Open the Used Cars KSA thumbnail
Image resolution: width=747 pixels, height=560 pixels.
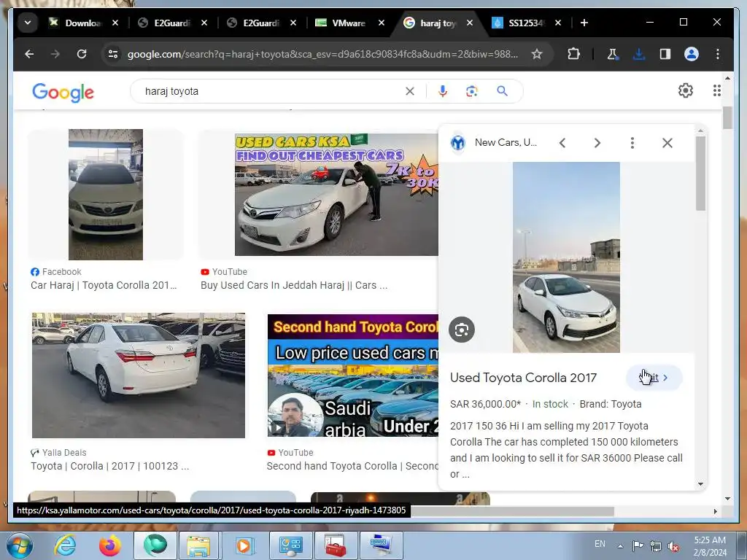(336, 194)
